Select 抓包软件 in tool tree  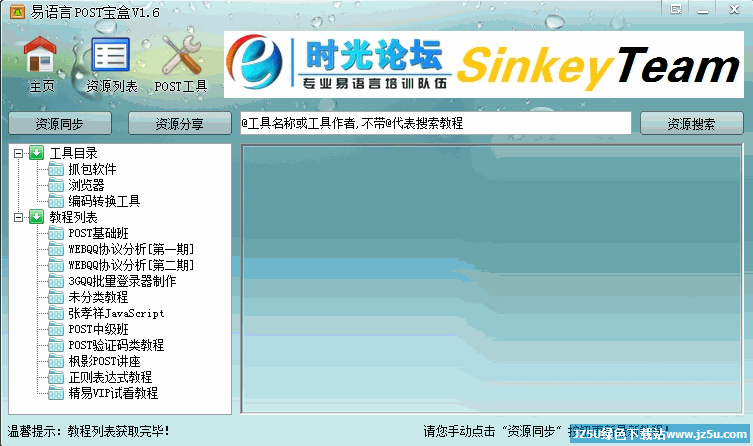[92, 169]
